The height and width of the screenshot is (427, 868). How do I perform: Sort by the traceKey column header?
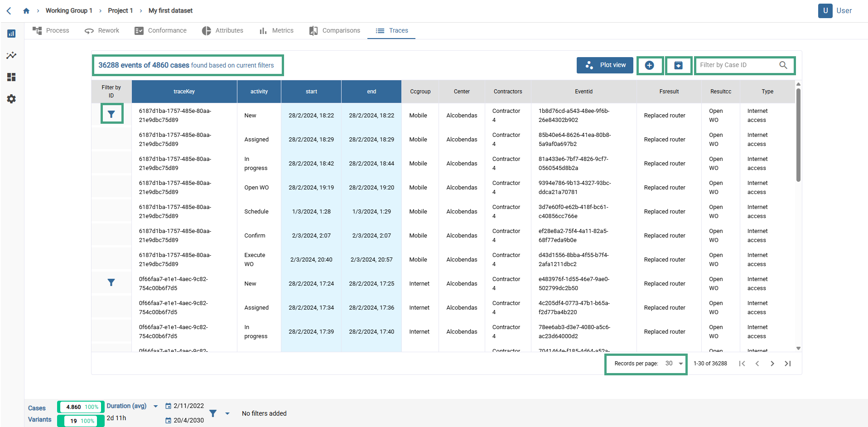[x=184, y=92]
